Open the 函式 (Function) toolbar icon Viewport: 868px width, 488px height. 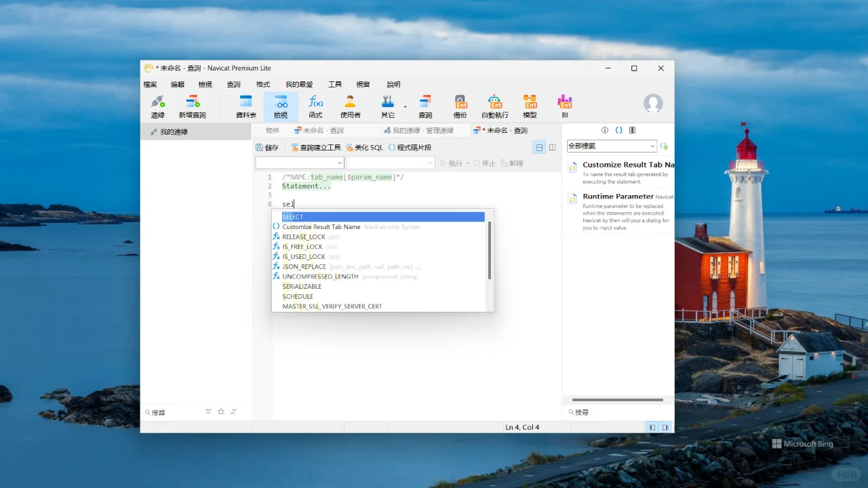pyautogui.click(x=315, y=106)
